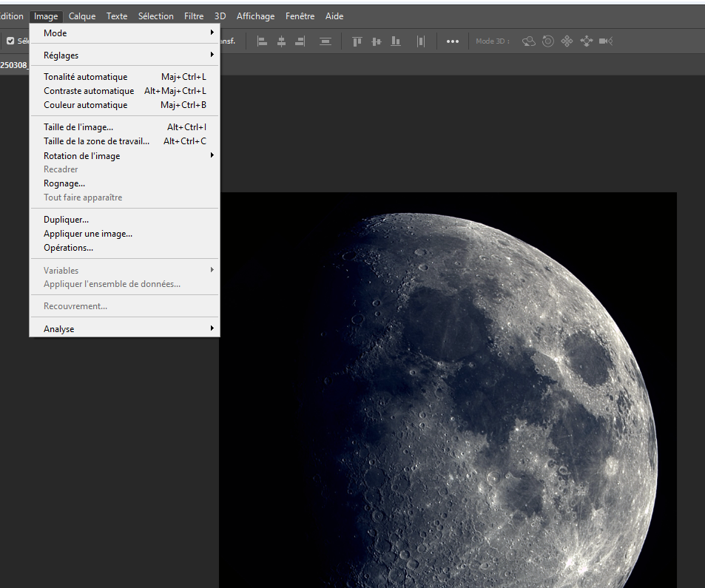Choose Dupliquer... menu entry
This screenshot has height=588, width=705.
[124, 220]
